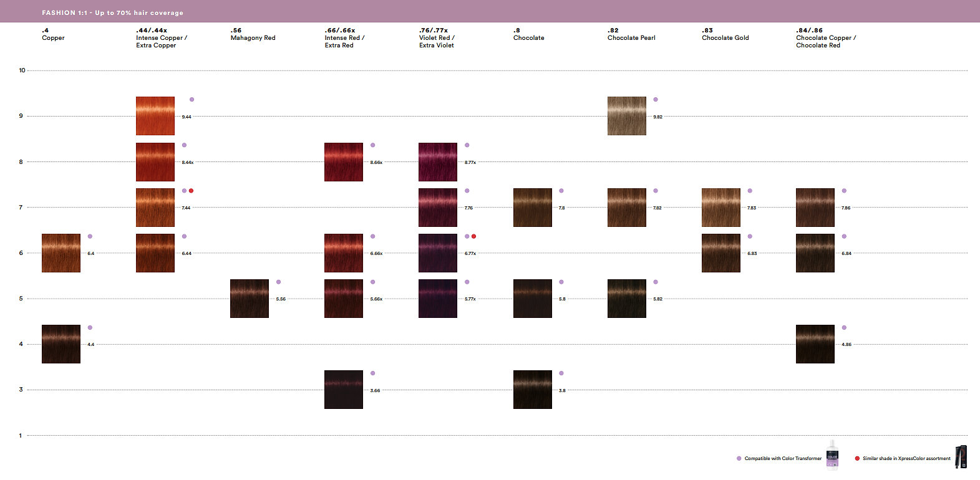Pick the 5.56 Mahagony Red swatch
The height and width of the screenshot is (480, 980).
pyautogui.click(x=250, y=299)
